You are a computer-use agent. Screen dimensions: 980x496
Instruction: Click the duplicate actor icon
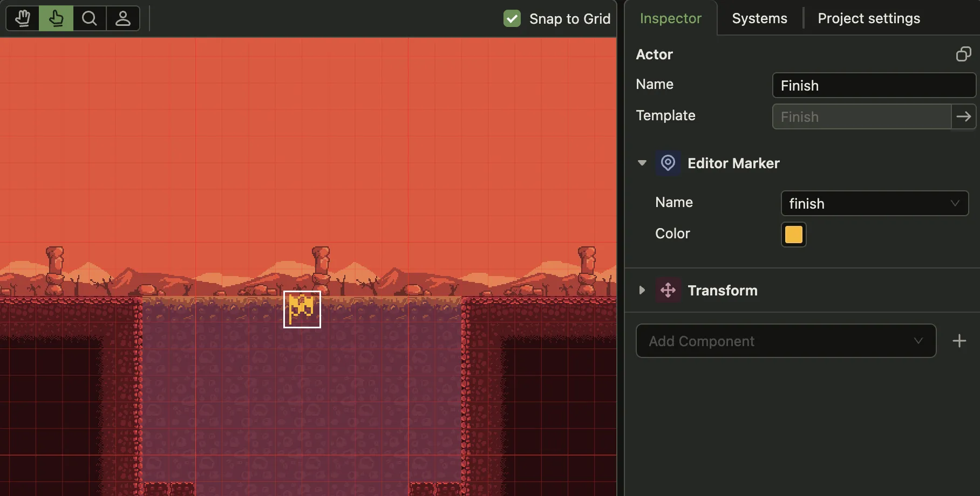[x=963, y=54]
